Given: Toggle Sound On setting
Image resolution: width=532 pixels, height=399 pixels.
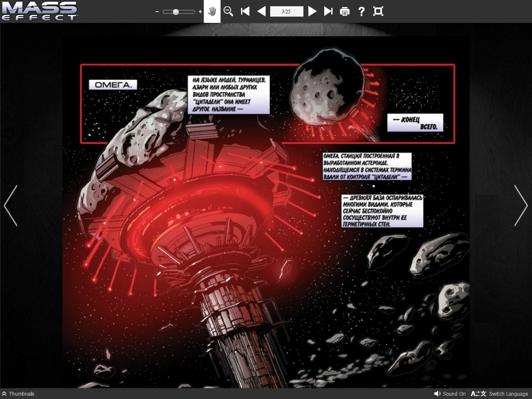Looking at the screenshot, I should pyautogui.click(x=450, y=394).
